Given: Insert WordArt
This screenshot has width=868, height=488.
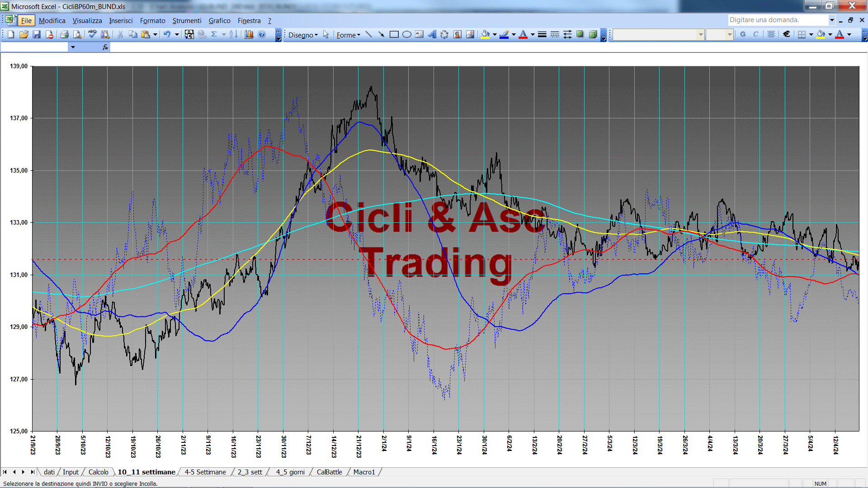Looking at the screenshot, I should (432, 34).
